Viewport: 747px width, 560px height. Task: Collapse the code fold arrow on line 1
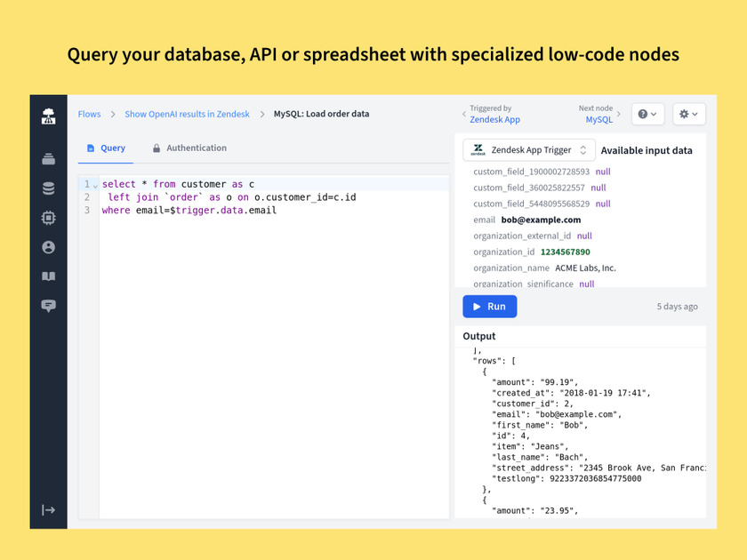click(x=95, y=185)
